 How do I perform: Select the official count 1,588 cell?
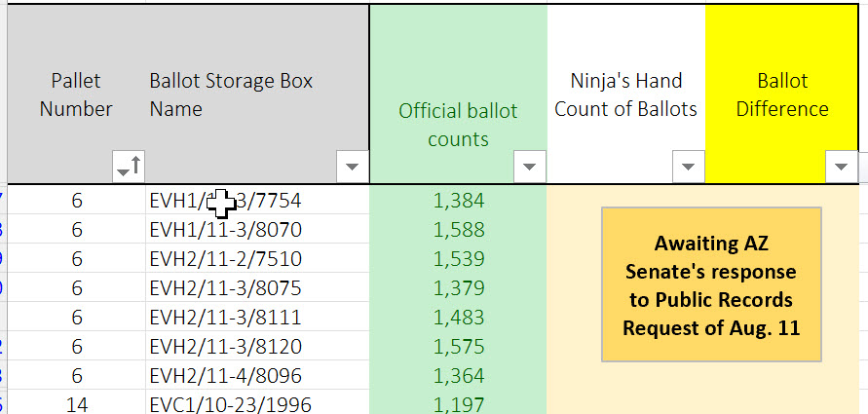click(458, 231)
